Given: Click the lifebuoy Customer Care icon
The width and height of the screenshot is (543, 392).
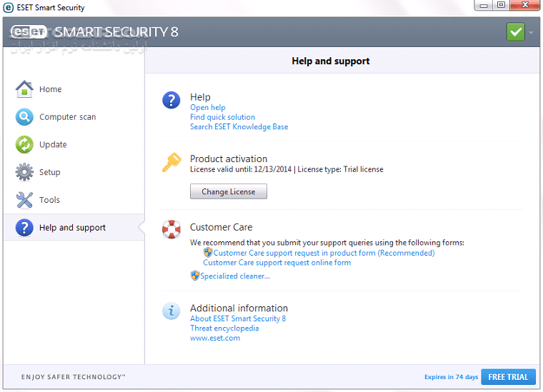Looking at the screenshot, I should coord(171,229).
